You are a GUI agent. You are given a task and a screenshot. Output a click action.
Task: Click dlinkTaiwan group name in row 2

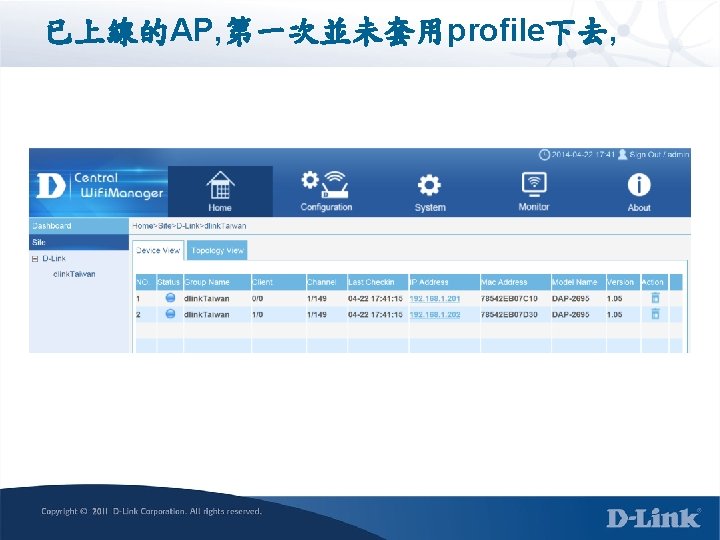(x=206, y=315)
